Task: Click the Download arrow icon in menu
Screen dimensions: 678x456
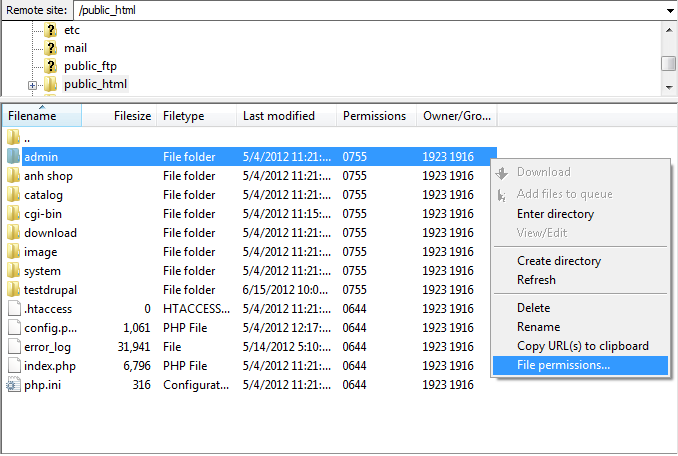Action: coord(502,173)
